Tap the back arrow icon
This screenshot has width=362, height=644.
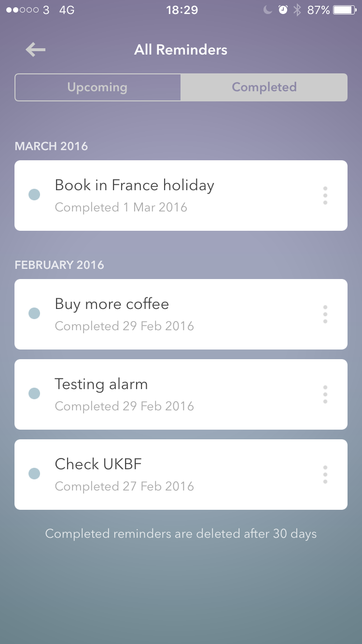pos(36,49)
